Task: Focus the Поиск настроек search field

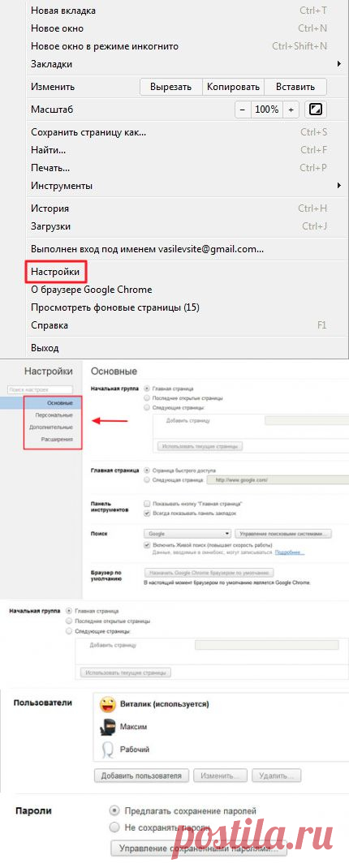Action: click(x=41, y=390)
